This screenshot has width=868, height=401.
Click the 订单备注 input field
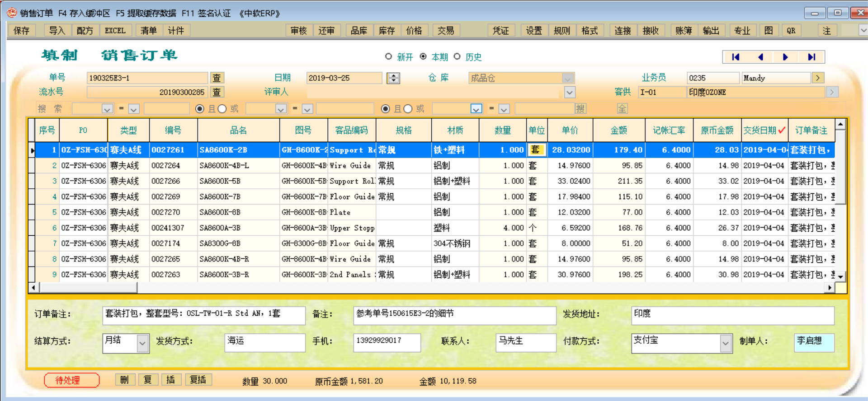click(x=204, y=316)
